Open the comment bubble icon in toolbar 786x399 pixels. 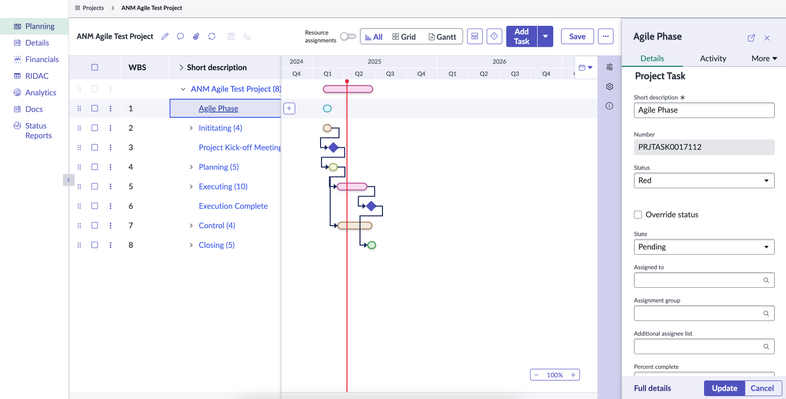click(x=180, y=37)
